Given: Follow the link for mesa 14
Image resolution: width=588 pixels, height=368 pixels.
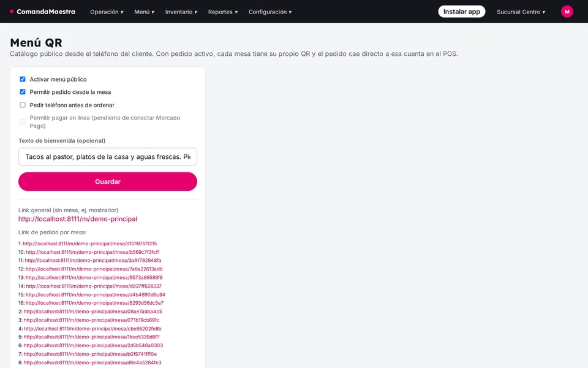Looking at the screenshot, I should pos(94,286).
